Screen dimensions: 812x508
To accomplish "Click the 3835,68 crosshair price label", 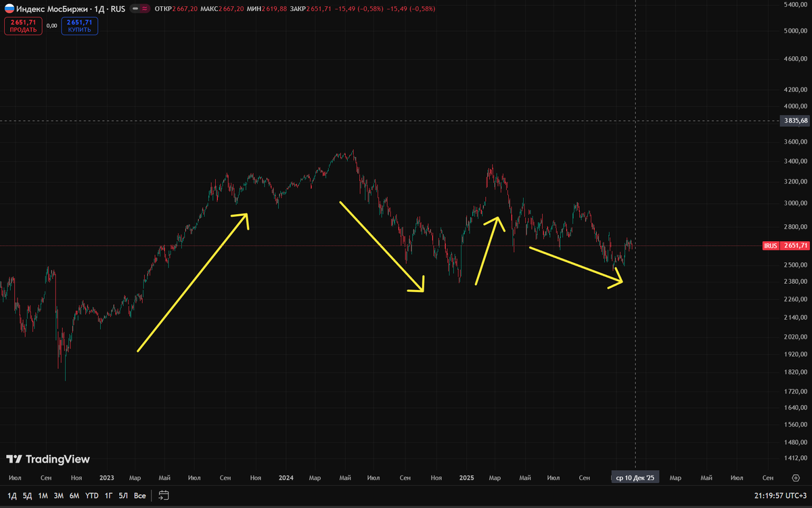I will pyautogui.click(x=794, y=121).
